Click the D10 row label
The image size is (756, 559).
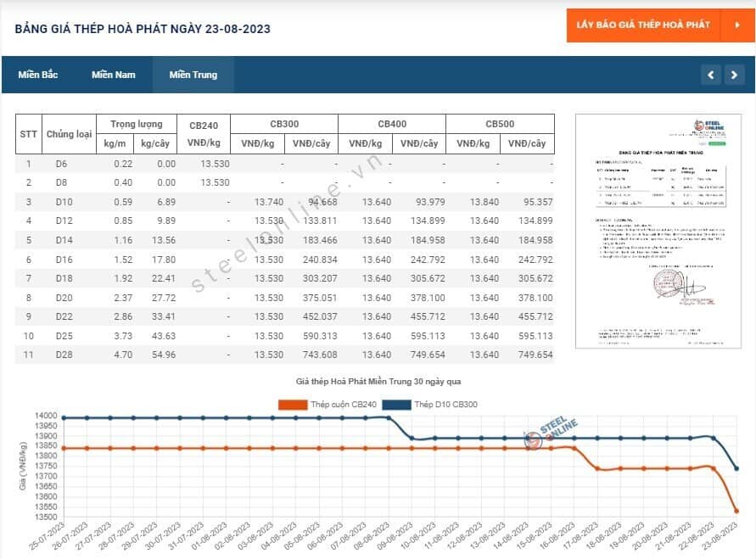pos(64,202)
